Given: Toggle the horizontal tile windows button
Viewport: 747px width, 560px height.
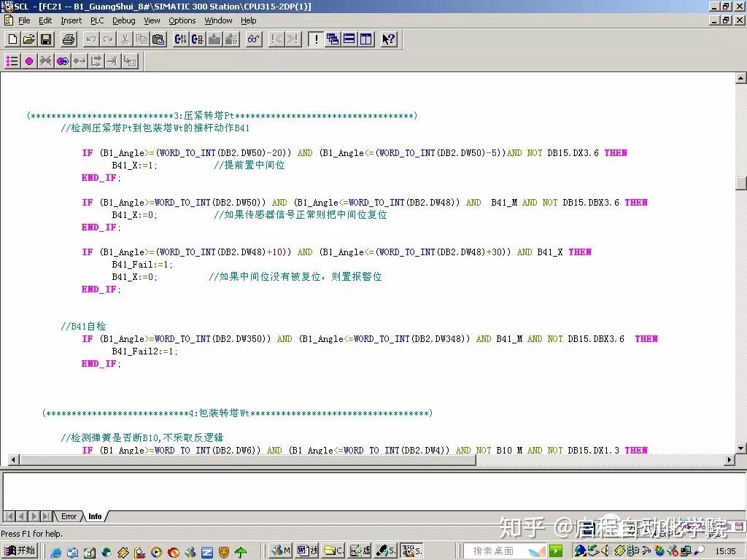Looking at the screenshot, I should point(349,39).
